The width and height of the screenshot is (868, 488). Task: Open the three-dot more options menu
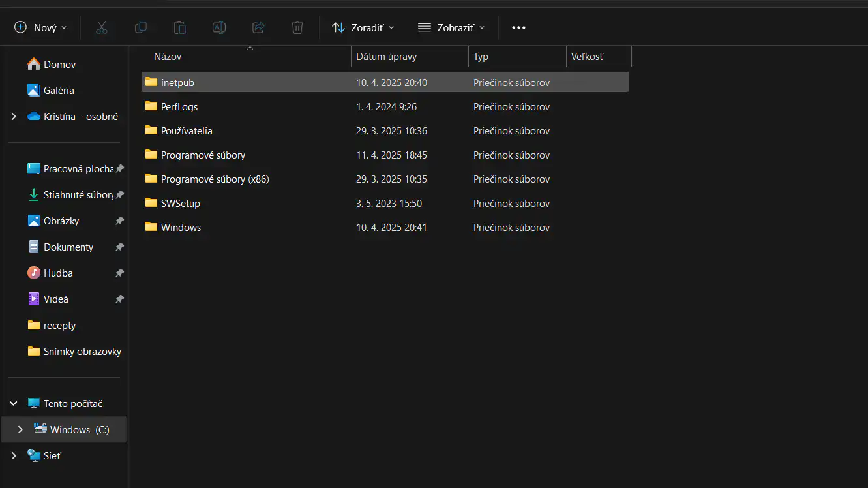tap(518, 27)
